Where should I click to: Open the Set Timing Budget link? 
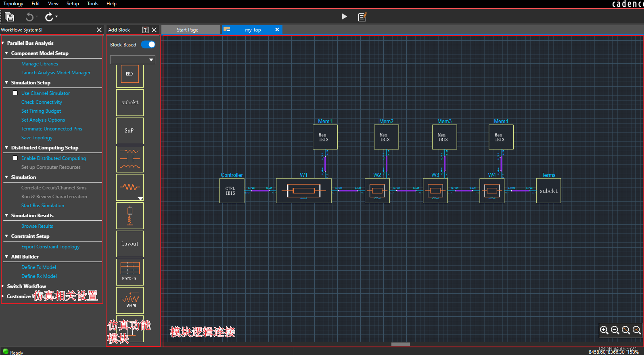click(41, 111)
